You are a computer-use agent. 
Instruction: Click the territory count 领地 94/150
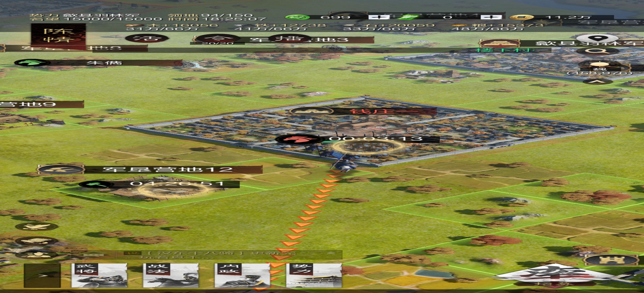211,15
